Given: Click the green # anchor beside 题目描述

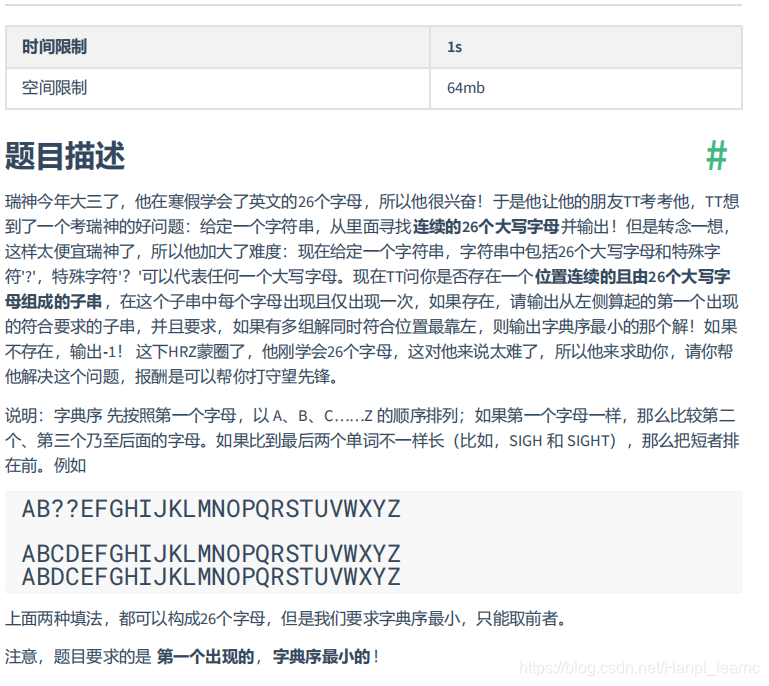Looking at the screenshot, I should (716, 156).
